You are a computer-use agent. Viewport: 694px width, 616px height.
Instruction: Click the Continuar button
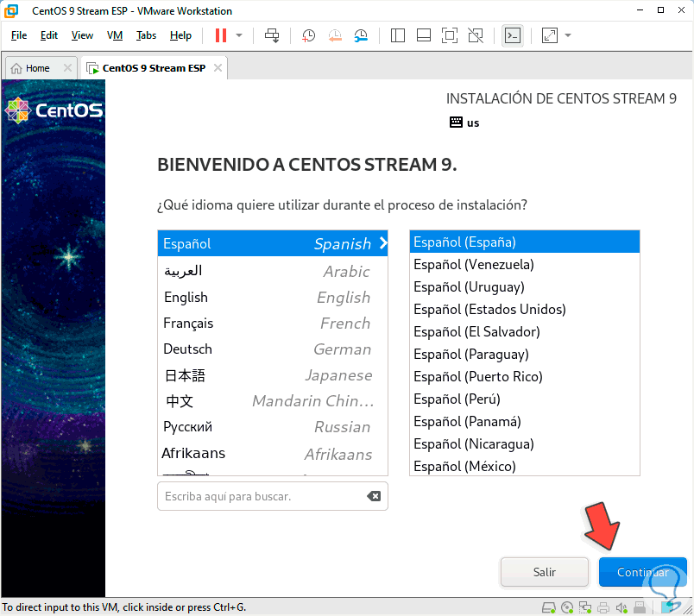(643, 572)
